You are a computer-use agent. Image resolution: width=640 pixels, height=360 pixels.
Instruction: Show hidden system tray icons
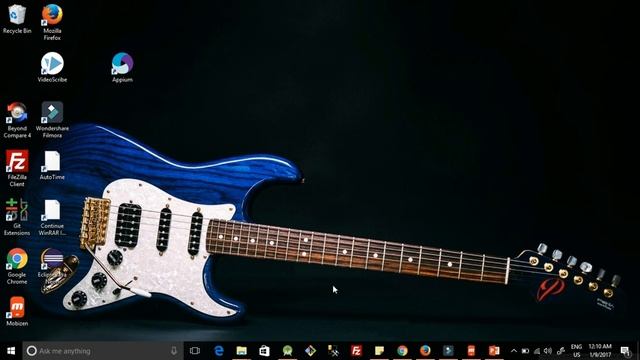point(514,351)
